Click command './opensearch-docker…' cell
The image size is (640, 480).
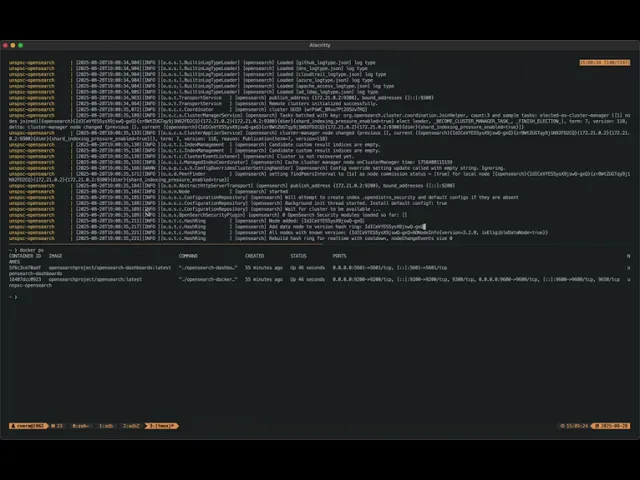coord(208,280)
